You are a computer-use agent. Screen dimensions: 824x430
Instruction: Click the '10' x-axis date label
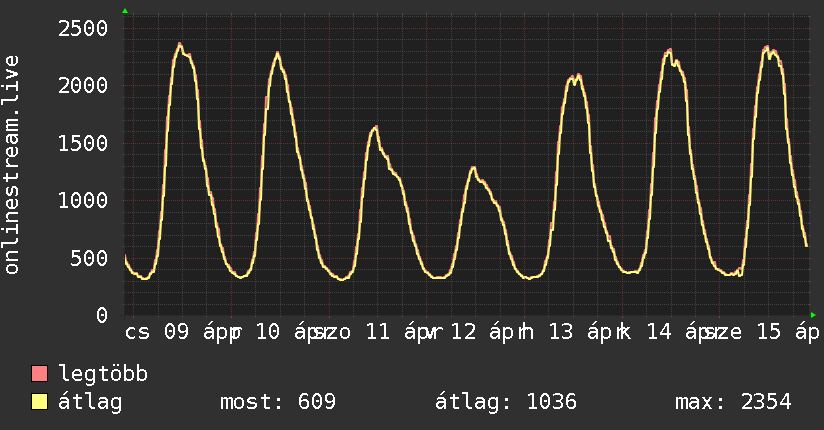268,332
